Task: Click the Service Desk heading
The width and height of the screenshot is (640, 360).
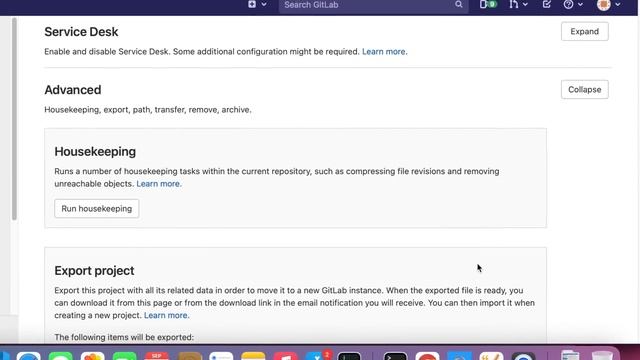Action: point(81,32)
